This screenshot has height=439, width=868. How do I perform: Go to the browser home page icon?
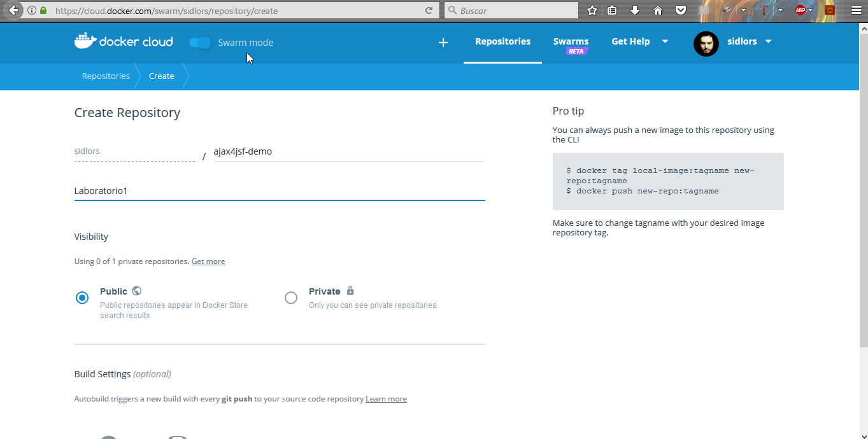coord(658,10)
